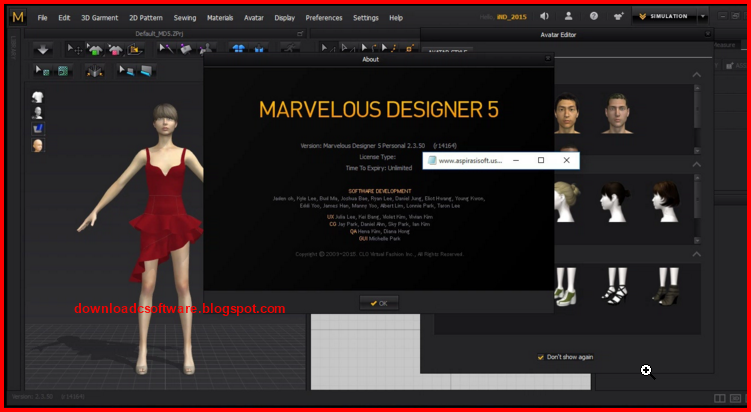Click the pink garment tool icon

click(115, 49)
